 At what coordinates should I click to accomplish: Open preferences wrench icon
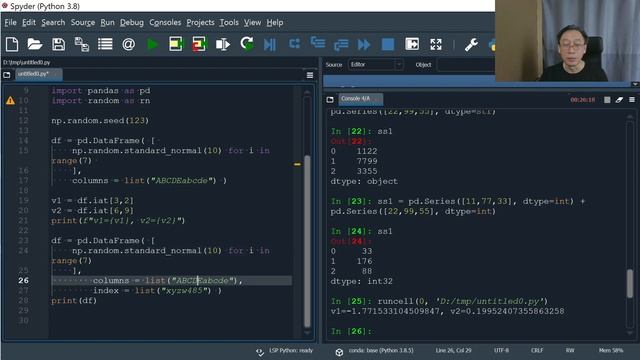(x=471, y=44)
